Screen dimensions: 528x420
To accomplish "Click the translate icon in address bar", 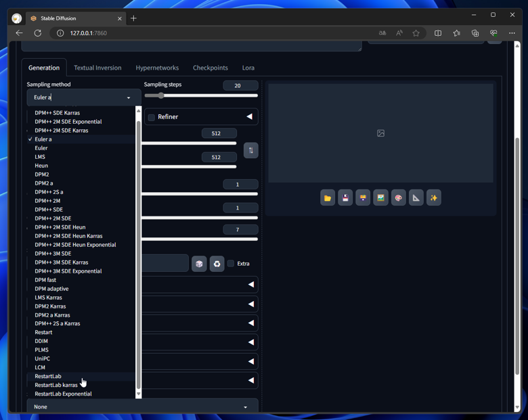I will (x=382, y=33).
